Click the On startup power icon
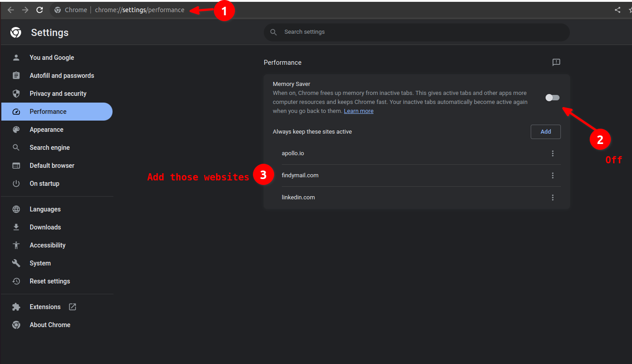Image resolution: width=632 pixels, height=364 pixels. tap(16, 184)
